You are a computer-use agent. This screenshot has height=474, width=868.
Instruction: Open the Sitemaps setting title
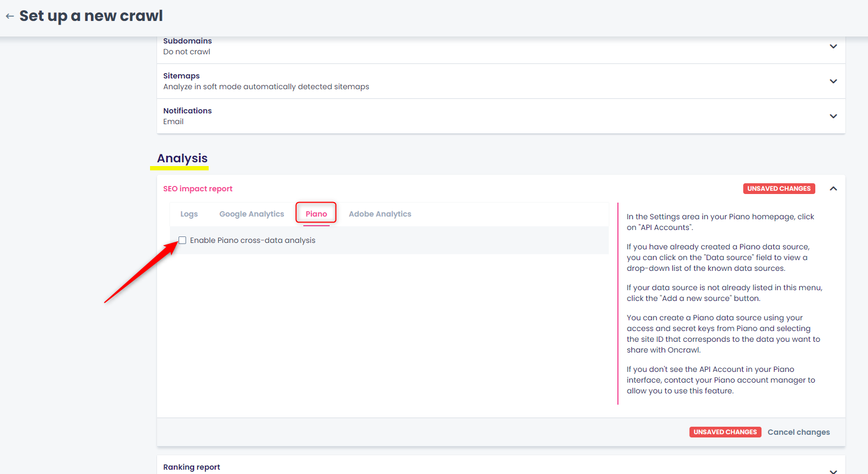(181, 76)
